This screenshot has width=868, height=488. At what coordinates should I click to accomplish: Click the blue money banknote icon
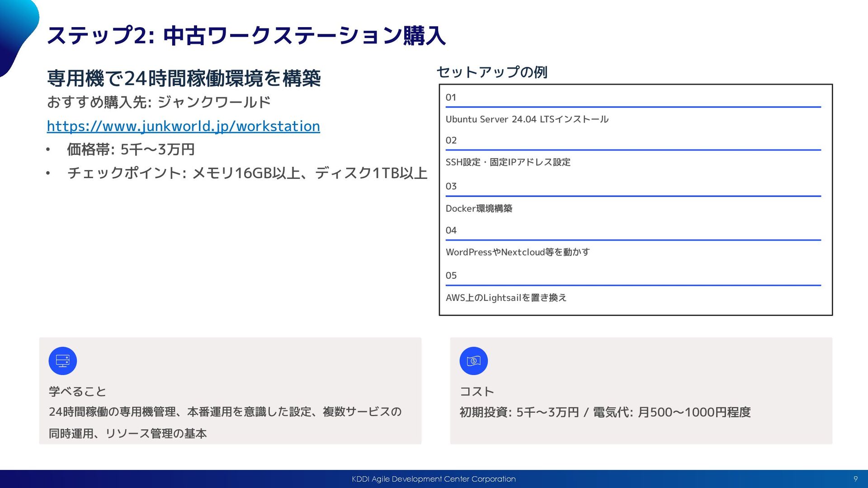click(473, 361)
